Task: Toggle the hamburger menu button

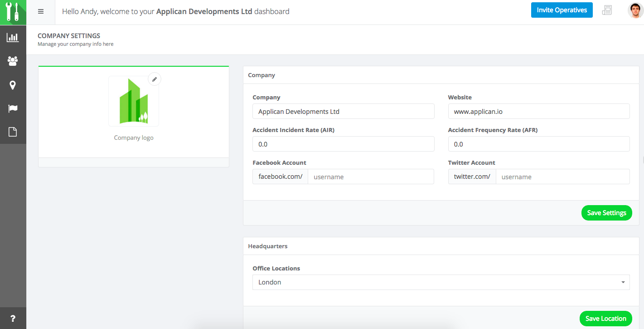Action: click(41, 12)
